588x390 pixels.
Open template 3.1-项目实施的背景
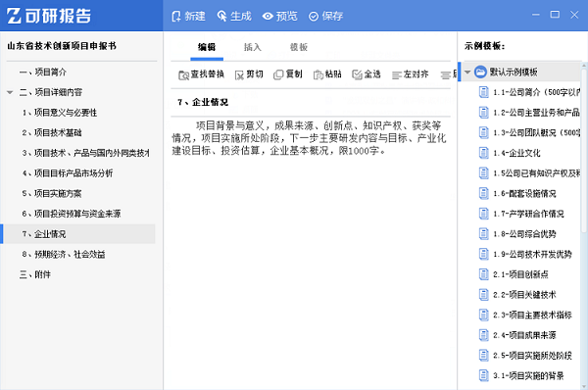[x=528, y=375]
